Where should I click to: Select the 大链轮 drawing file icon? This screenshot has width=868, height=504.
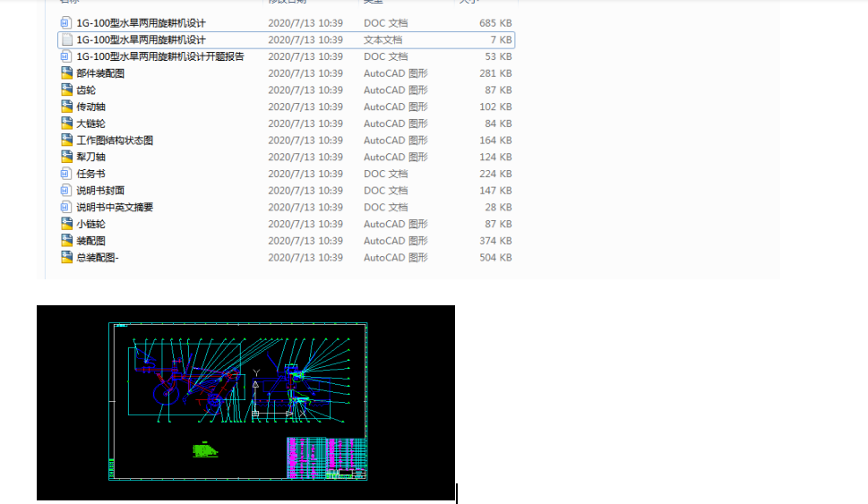pyautogui.click(x=66, y=124)
